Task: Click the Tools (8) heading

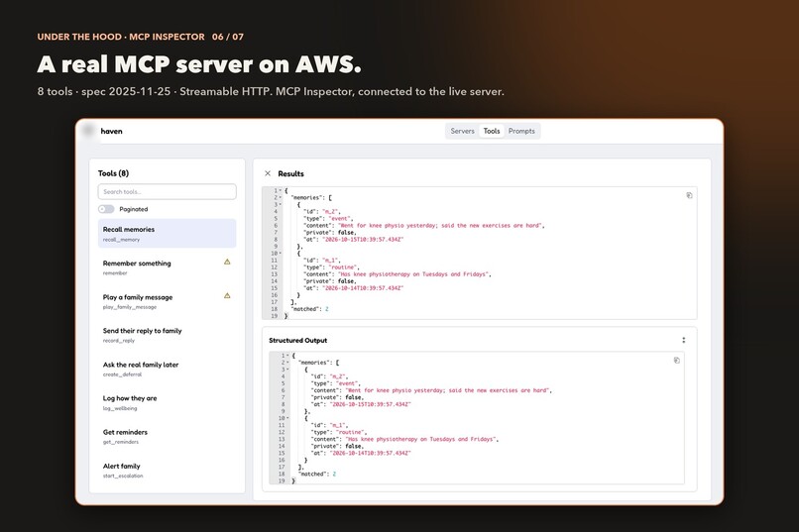Action: [113, 173]
